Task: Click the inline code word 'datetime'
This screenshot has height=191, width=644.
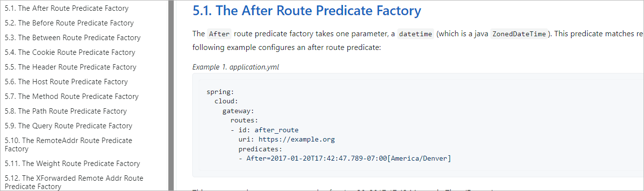Action: coord(415,34)
